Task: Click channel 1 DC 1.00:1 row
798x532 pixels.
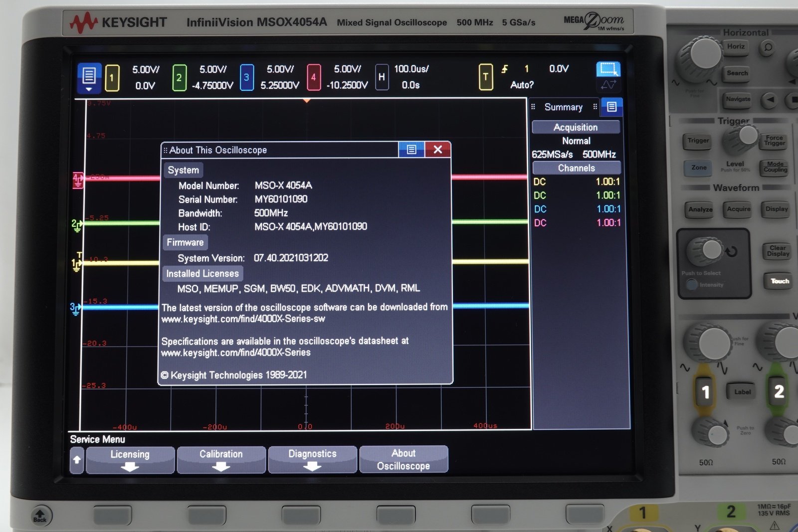Action: (577, 181)
